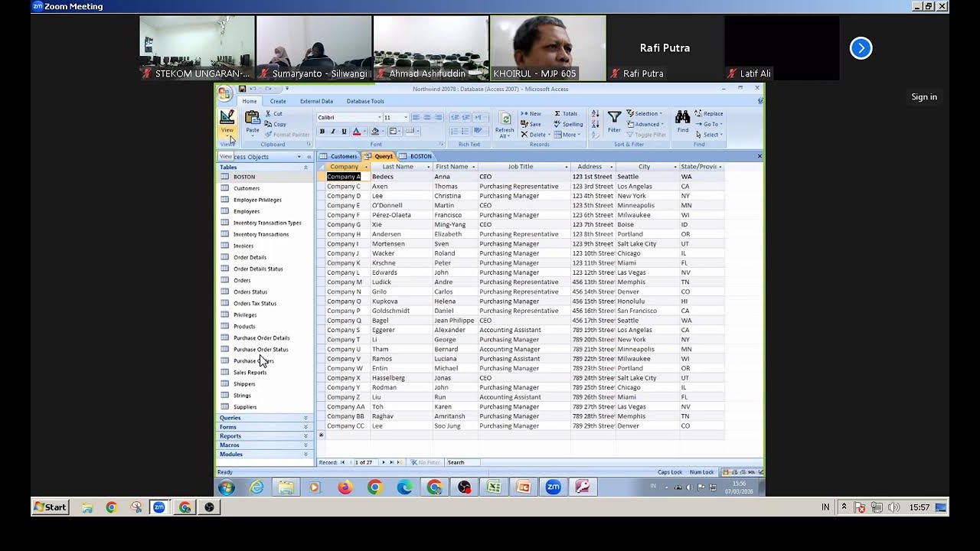Click the fill color bucket swatch

pyautogui.click(x=375, y=132)
